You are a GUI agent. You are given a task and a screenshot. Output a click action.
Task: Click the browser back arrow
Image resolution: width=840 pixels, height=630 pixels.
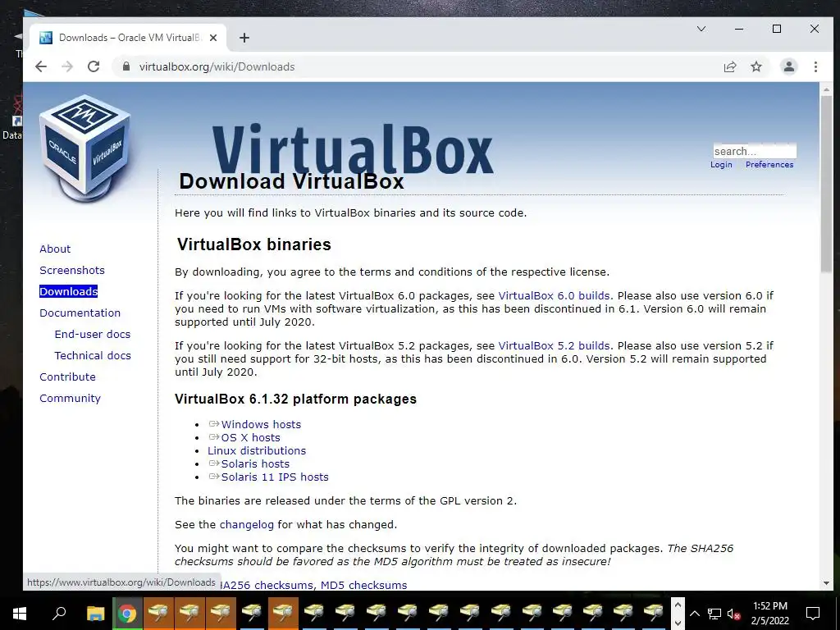pos(41,66)
